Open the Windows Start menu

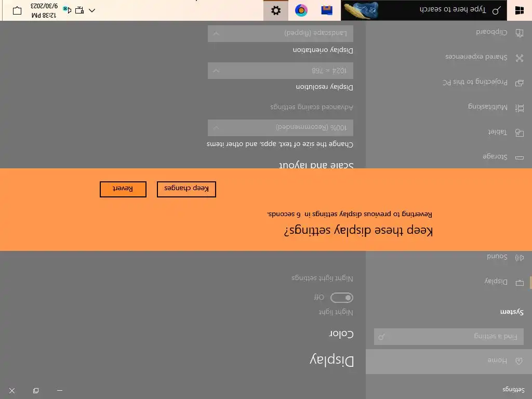tap(520, 10)
